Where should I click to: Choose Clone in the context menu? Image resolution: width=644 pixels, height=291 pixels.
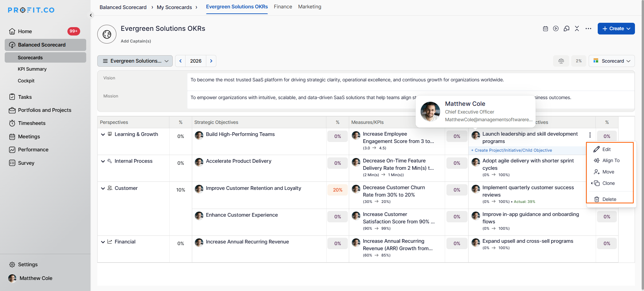point(608,183)
